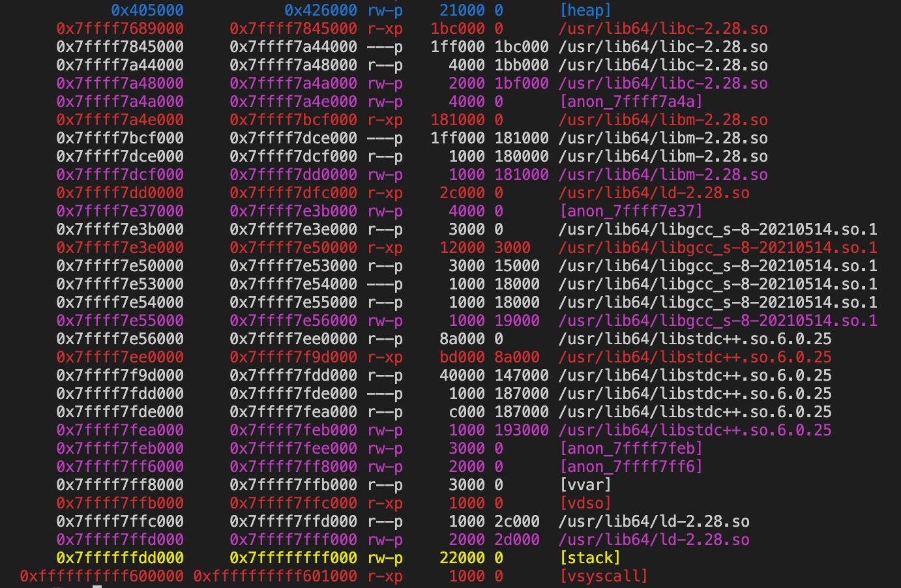The width and height of the screenshot is (901, 588).
Task: Click size bd000 in libstdc++ row
Action: point(462,357)
